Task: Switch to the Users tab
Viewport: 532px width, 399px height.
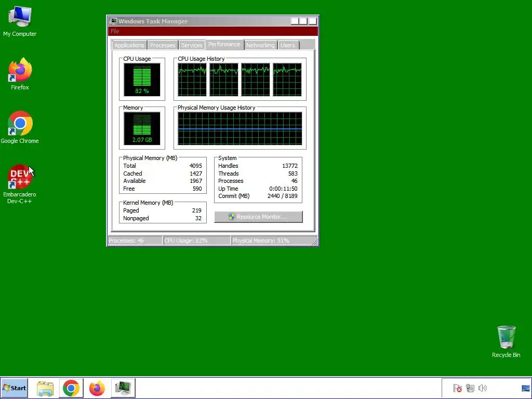Action: pyautogui.click(x=288, y=45)
